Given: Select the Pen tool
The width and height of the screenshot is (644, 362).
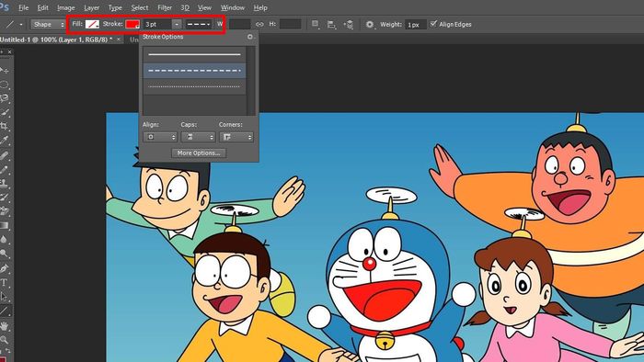Looking at the screenshot, I should tap(4, 268).
